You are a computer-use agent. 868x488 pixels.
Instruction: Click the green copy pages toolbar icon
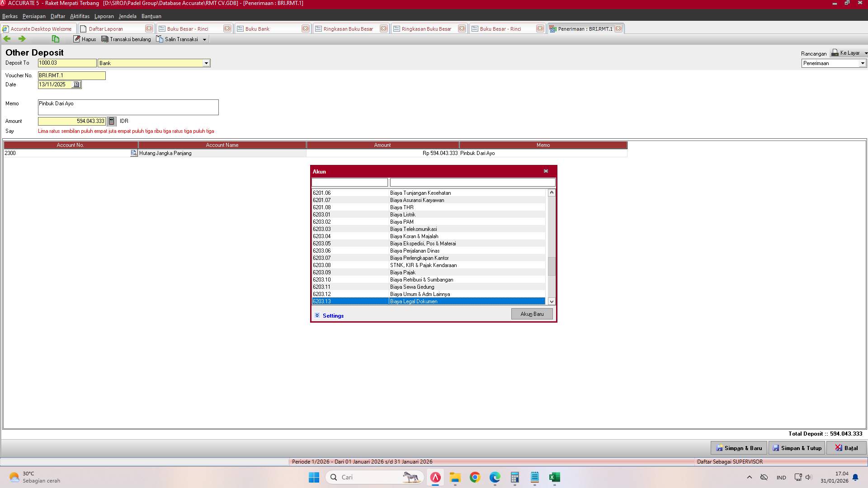[x=55, y=39]
